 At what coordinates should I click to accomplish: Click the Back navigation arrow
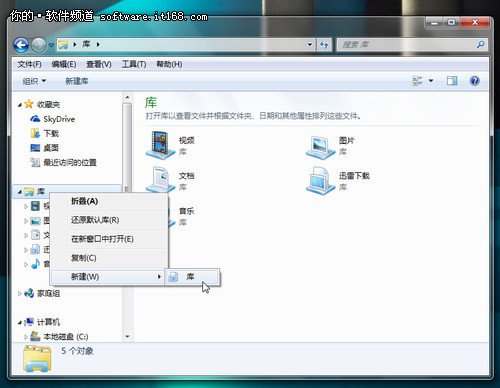click(21, 45)
